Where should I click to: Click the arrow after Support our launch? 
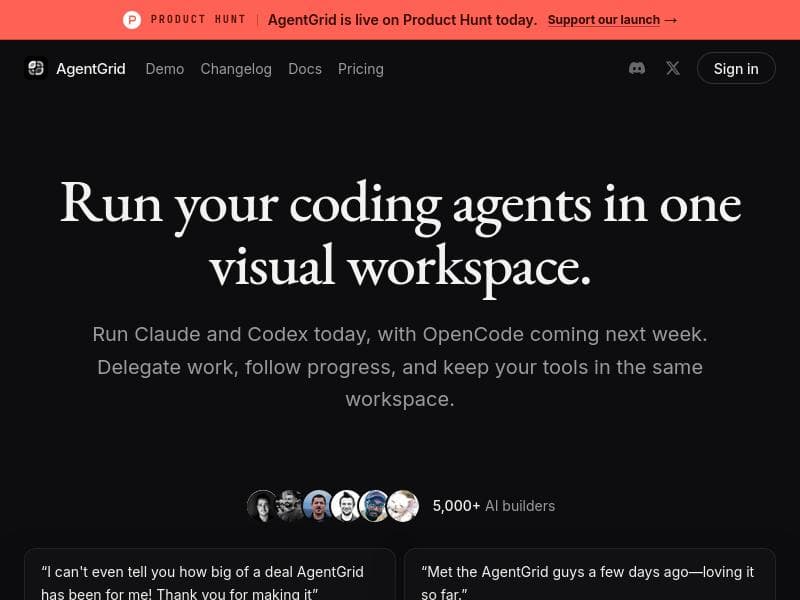(671, 20)
